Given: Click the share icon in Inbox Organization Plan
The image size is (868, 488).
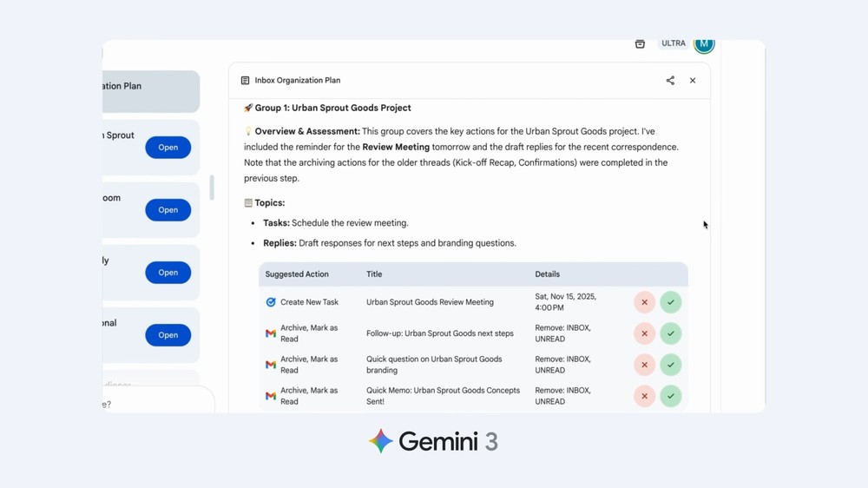Looking at the screenshot, I should [x=670, y=80].
